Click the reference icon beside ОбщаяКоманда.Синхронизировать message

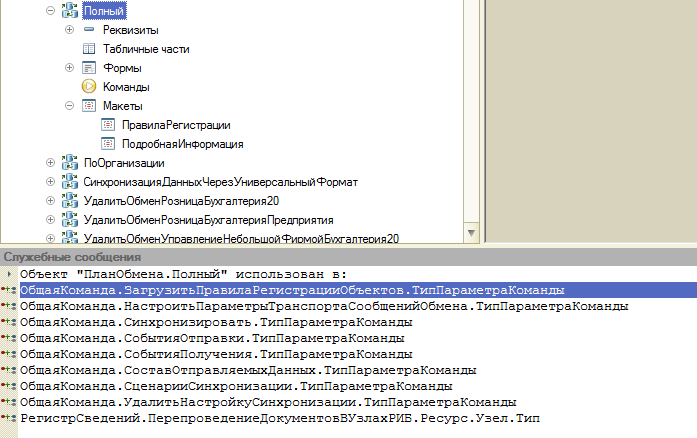point(8,322)
